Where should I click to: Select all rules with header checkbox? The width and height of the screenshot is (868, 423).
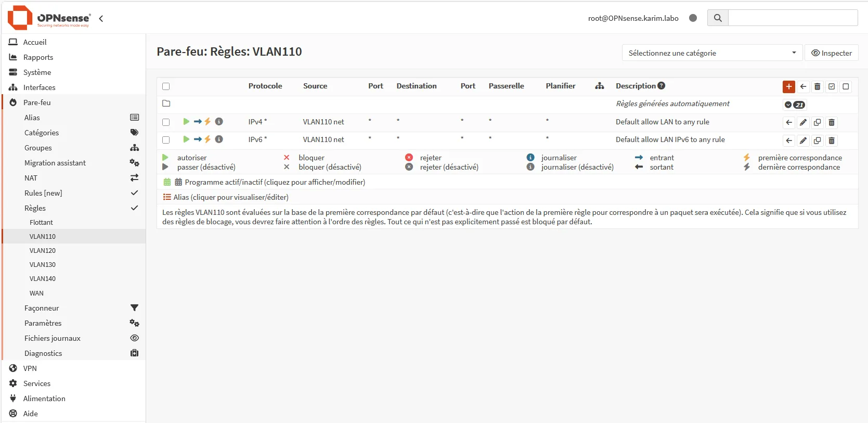point(166,86)
